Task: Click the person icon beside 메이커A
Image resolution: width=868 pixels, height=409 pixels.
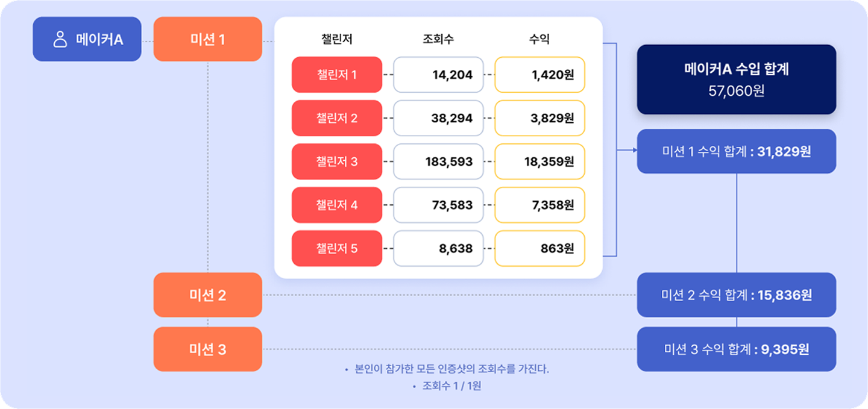Action: pyautogui.click(x=60, y=40)
